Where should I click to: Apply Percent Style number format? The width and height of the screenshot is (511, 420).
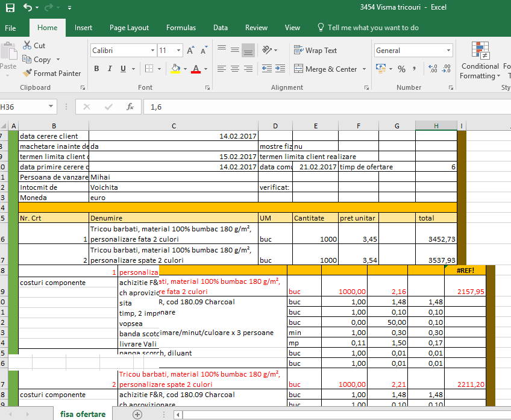point(401,69)
